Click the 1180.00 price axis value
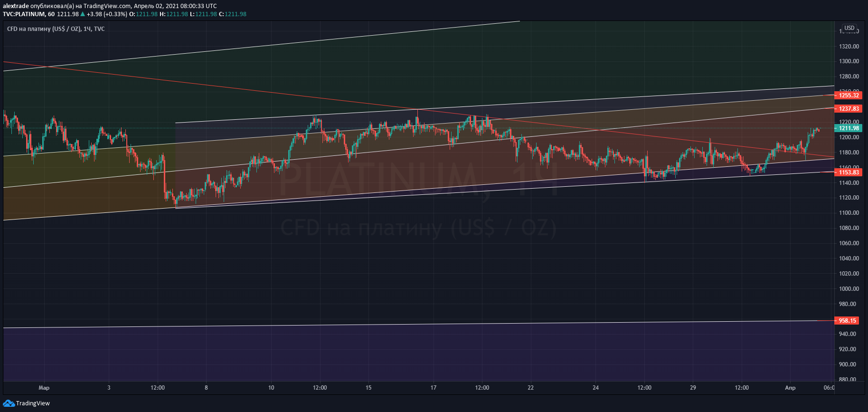Screen dimensions: 868x412 click(849, 153)
